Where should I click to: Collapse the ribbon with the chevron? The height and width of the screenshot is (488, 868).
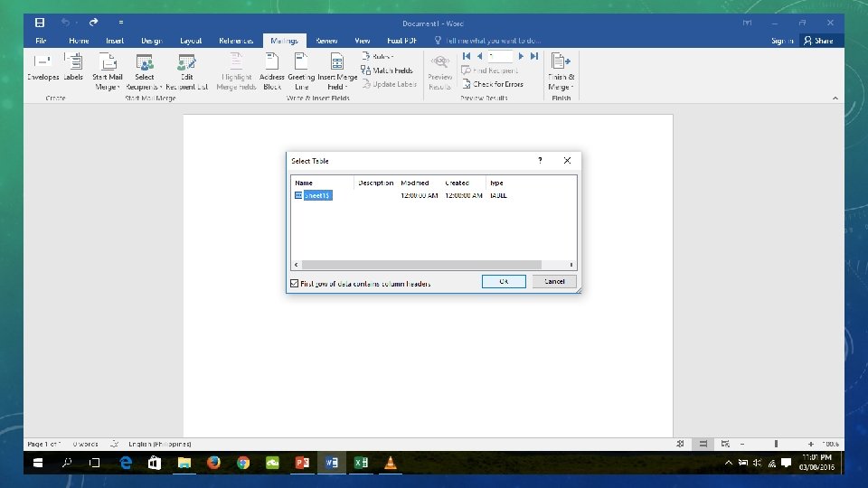point(835,98)
